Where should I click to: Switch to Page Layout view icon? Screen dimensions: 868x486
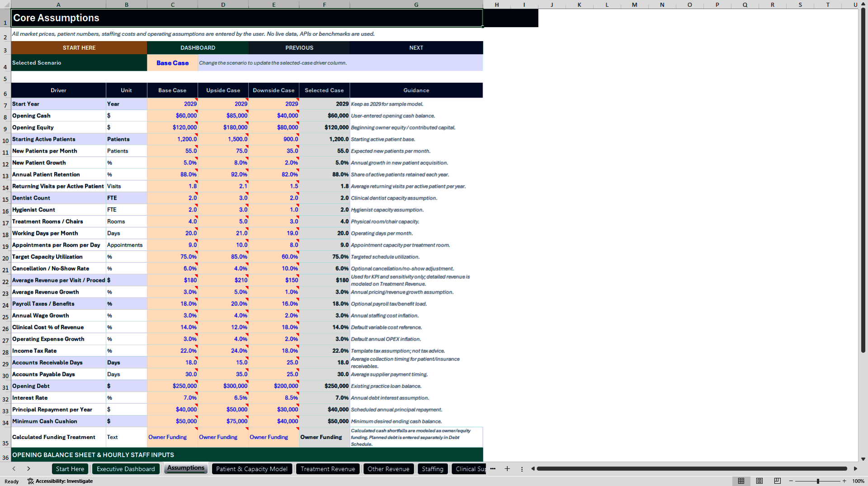759,481
